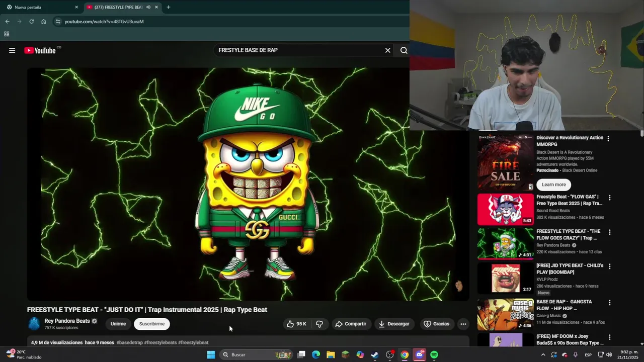644x362 pixels.
Task: Open the apps grid in bookmarks bar
Action: (7, 34)
